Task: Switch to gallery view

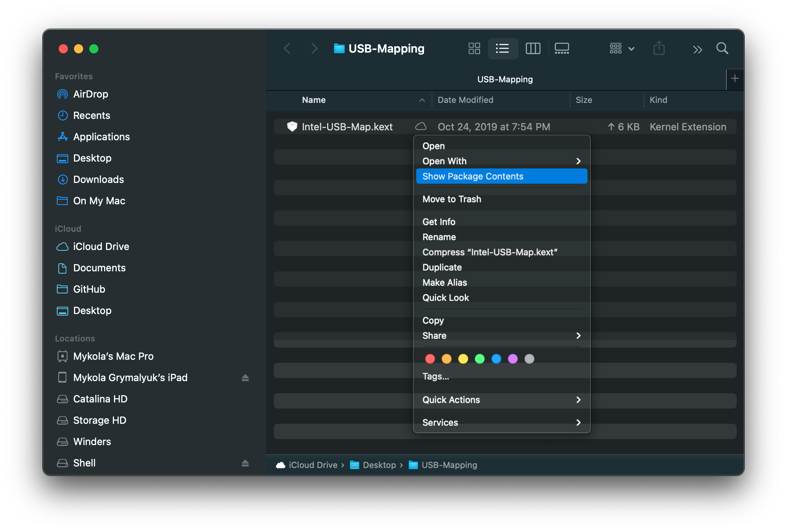Action: 562,48
